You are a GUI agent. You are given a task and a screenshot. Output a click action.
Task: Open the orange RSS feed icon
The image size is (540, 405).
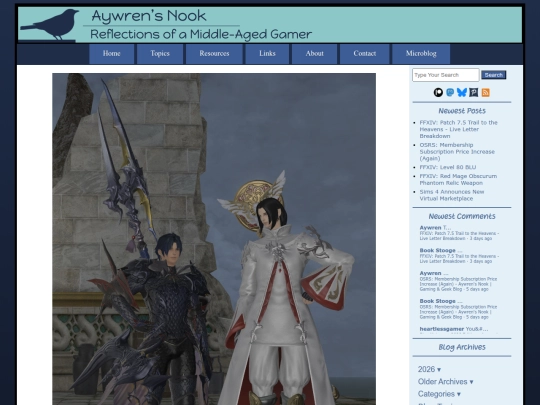(486, 92)
